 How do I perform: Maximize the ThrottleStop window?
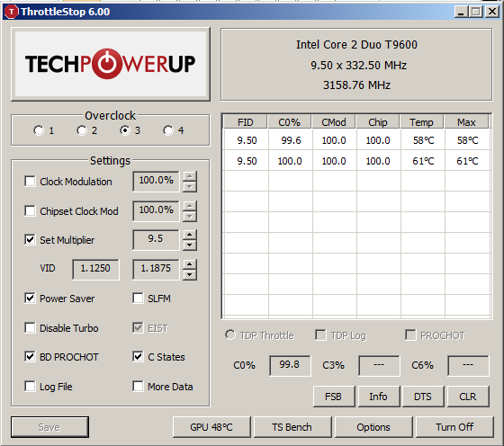click(x=476, y=12)
